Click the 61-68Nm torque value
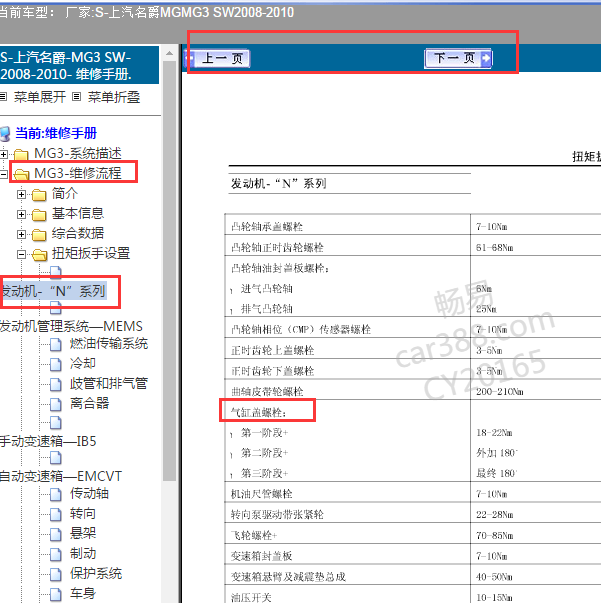Viewport: 601px width, 603px height. (494, 248)
